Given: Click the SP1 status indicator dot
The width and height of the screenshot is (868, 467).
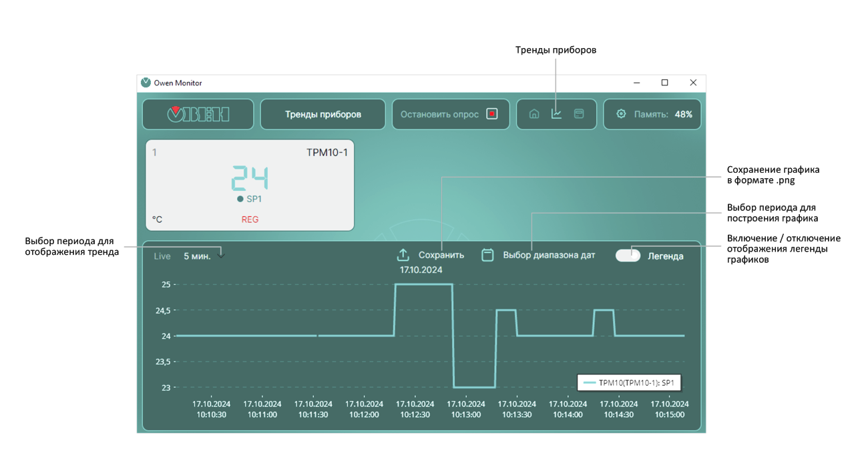Looking at the screenshot, I should pos(238,197).
